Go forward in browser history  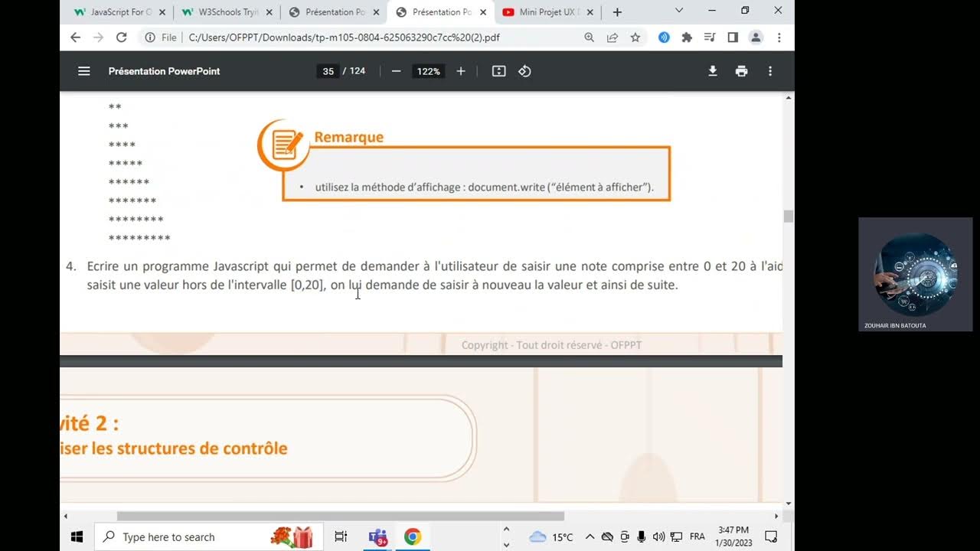coord(98,37)
